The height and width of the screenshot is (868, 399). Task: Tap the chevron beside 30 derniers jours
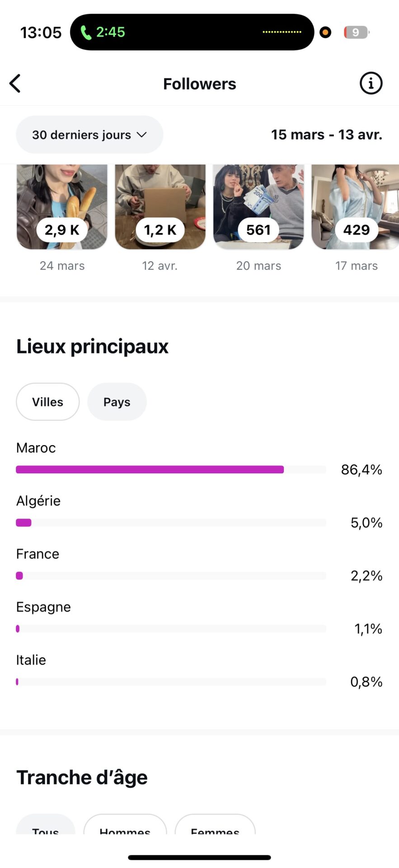click(142, 135)
